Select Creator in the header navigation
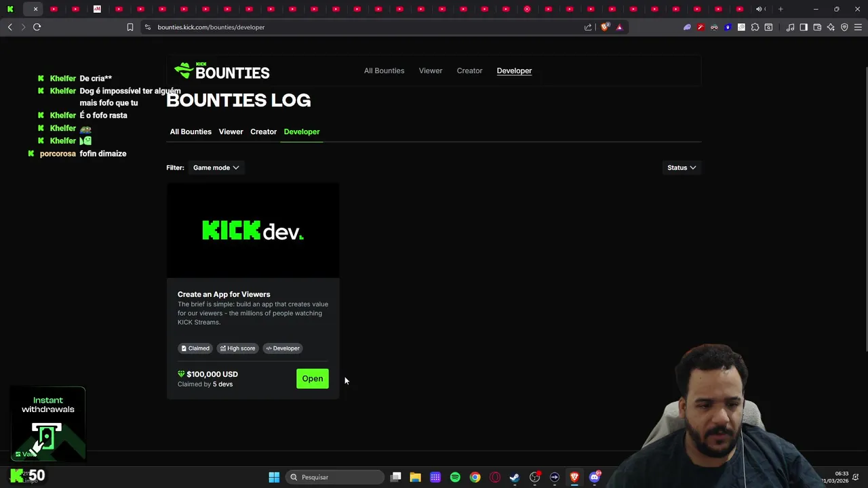 click(469, 70)
